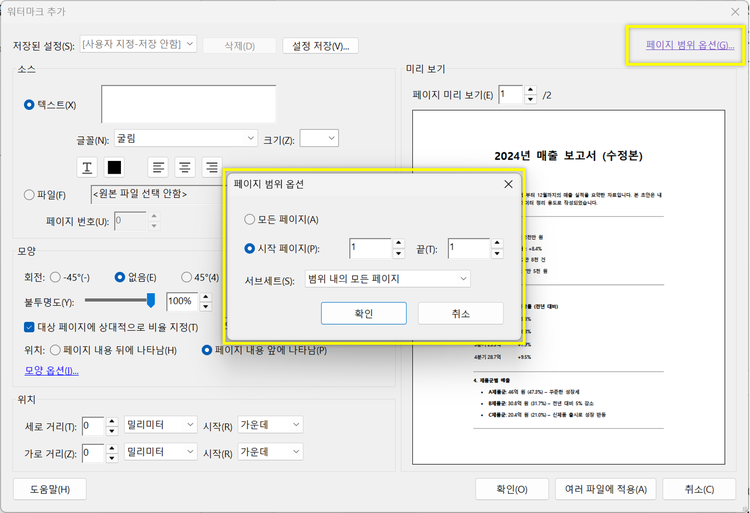Image resolution: width=750 pixels, height=513 pixels.
Task: Open the 서브세트 dropdown
Action: pyautogui.click(x=387, y=279)
